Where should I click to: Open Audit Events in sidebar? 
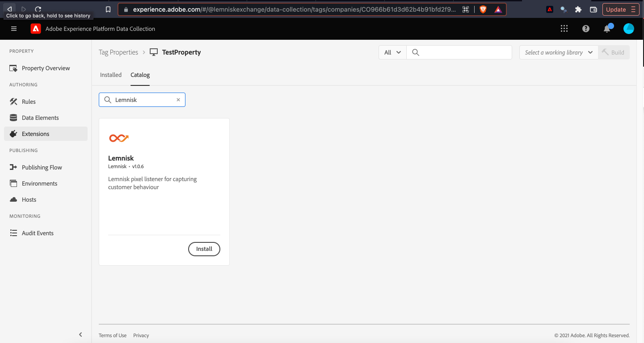[x=46, y=233]
